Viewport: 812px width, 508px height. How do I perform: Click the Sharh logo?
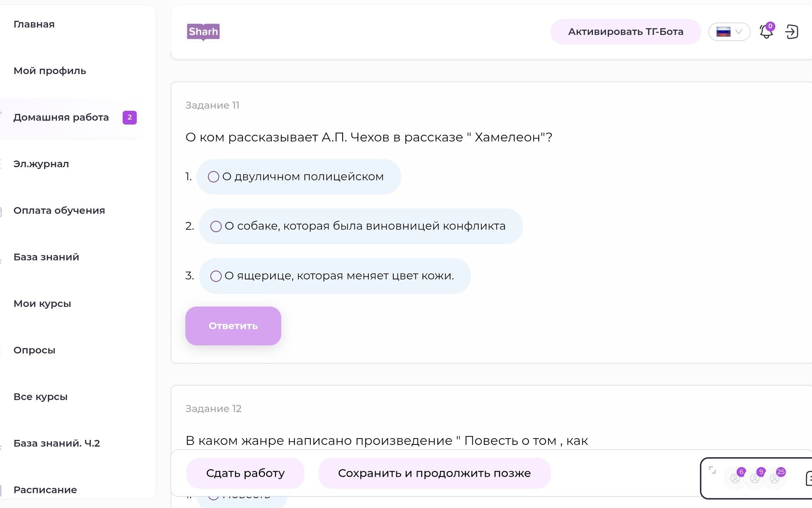pos(203,32)
